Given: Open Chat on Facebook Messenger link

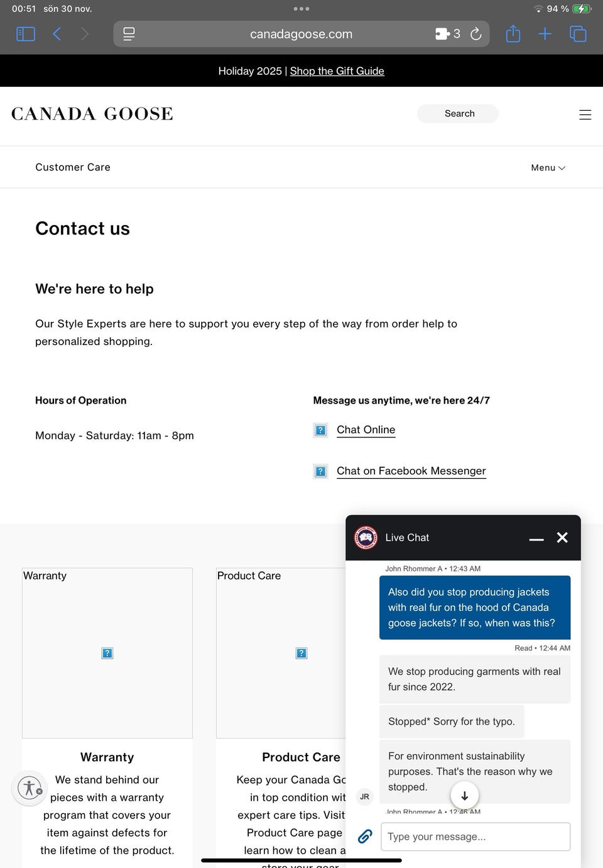Looking at the screenshot, I should click(x=411, y=471).
